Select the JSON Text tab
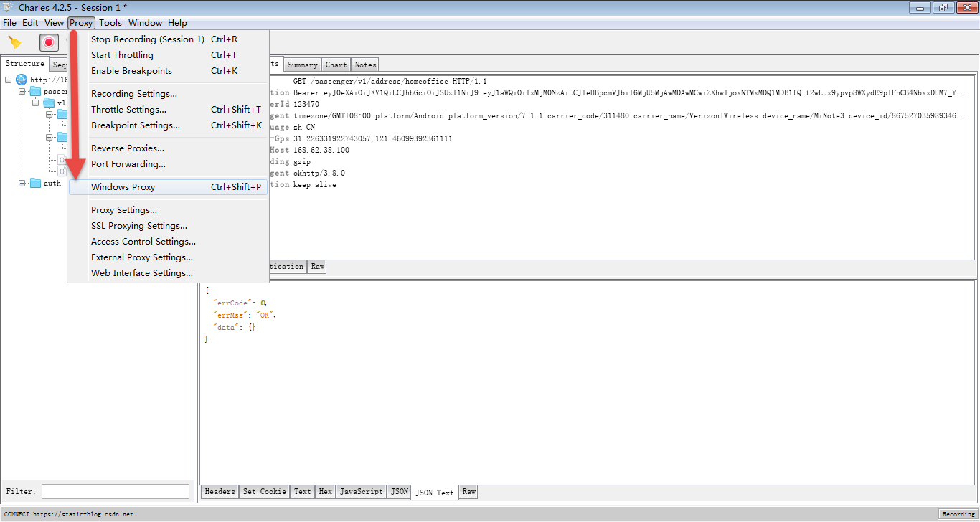The width and height of the screenshot is (980, 522). click(x=435, y=493)
